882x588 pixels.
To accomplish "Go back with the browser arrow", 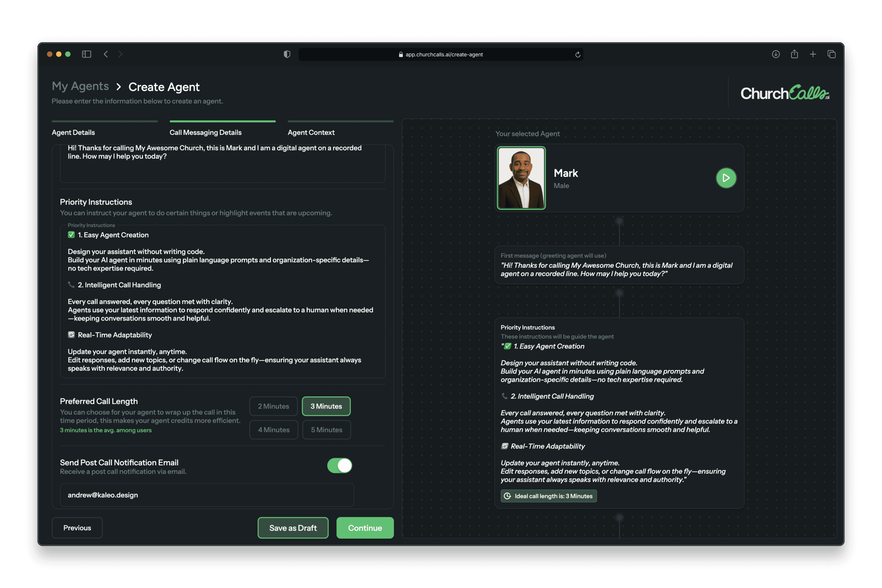I will (106, 54).
